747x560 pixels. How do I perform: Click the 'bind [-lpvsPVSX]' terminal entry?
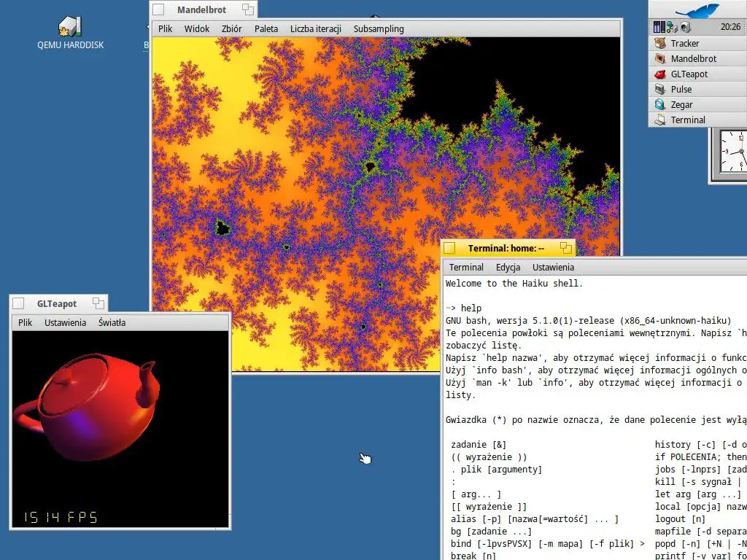(548, 544)
